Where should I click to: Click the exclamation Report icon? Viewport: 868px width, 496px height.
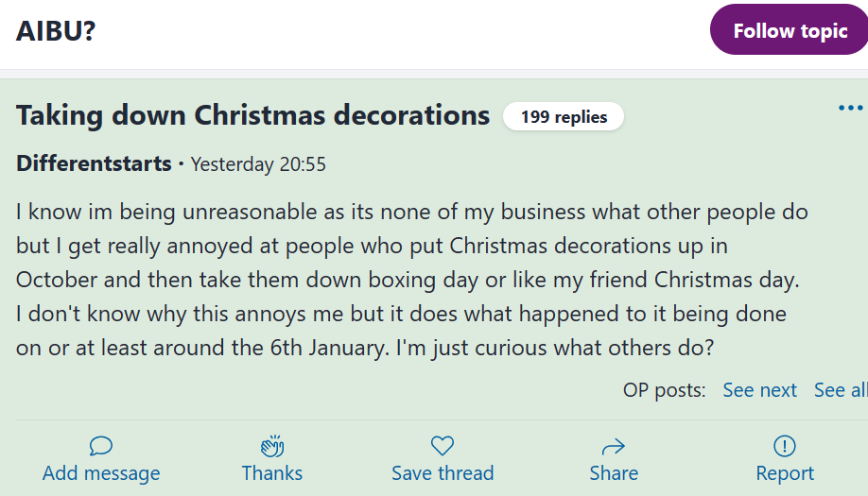tap(784, 445)
